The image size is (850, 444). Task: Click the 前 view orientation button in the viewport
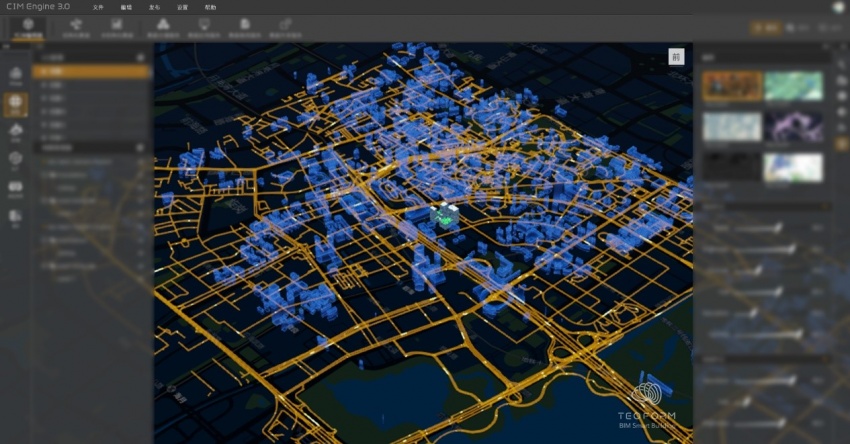pos(676,56)
